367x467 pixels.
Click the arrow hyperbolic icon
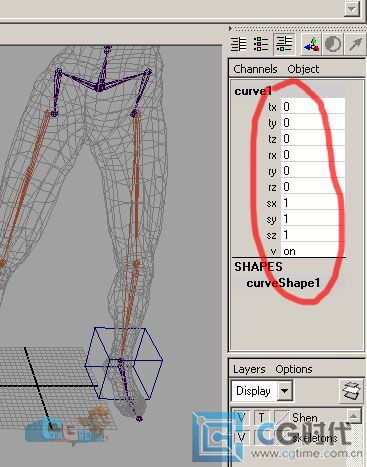tap(355, 44)
